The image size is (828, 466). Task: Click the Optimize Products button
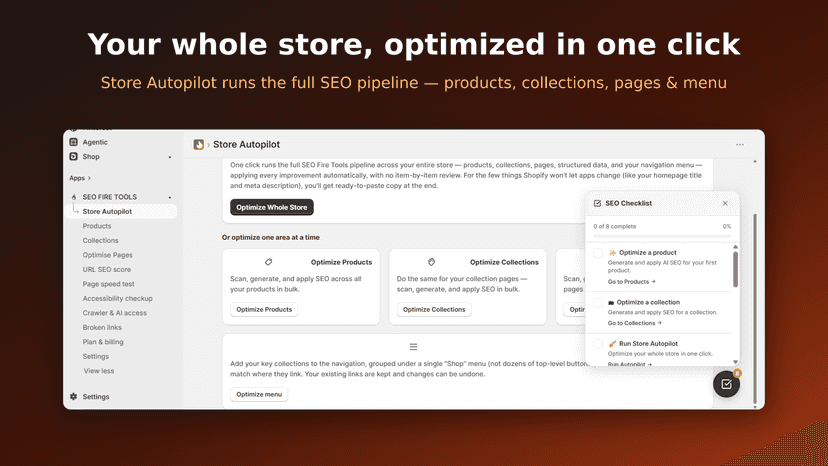264,310
